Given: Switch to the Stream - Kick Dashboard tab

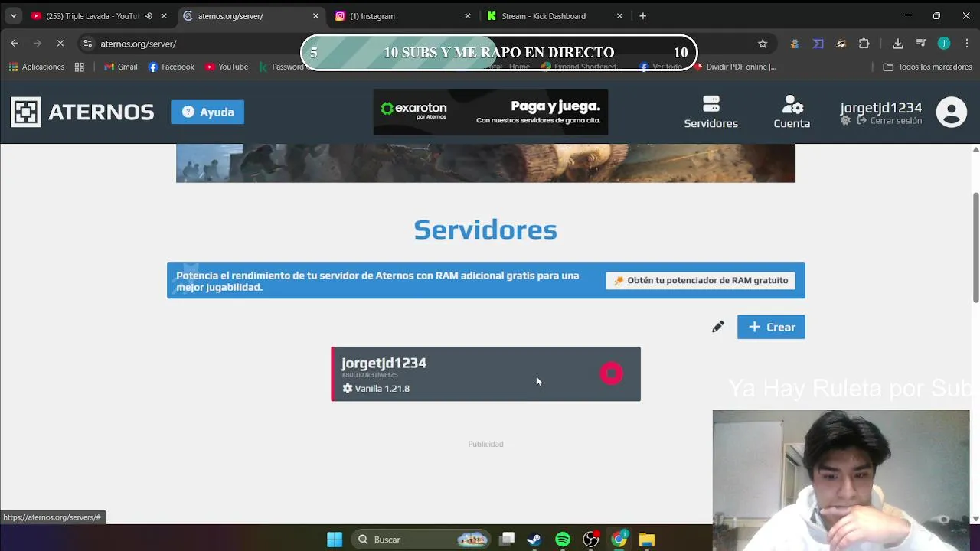Looking at the screenshot, I should [x=551, y=16].
